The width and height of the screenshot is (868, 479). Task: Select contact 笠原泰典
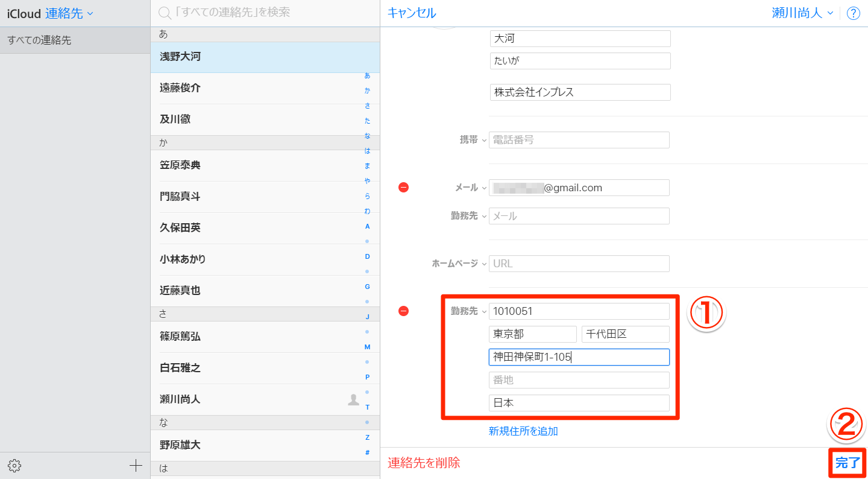[x=265, y=165]
